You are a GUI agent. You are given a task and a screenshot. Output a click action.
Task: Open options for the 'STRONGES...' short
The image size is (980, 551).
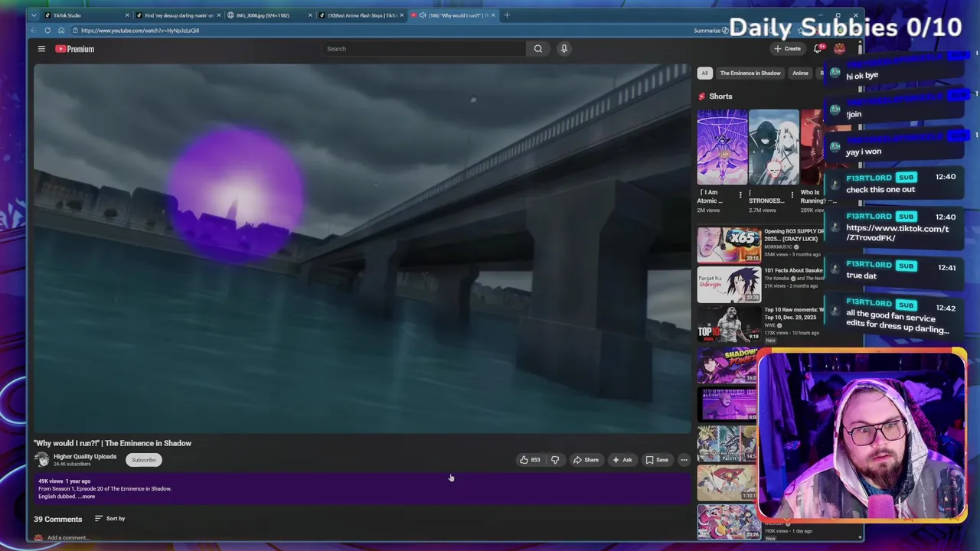tap(792, 195)
